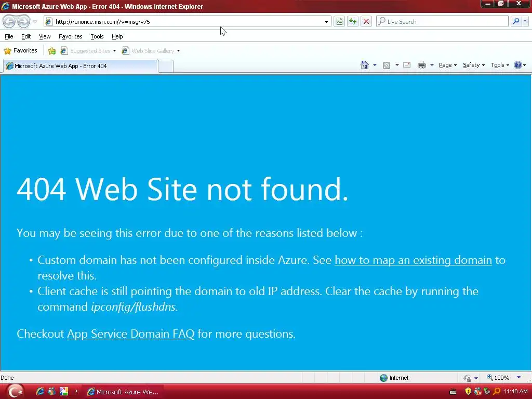This screenshot has height=399, width=532.
Task: Open the Edit menu
Action: tap(26, 36)
